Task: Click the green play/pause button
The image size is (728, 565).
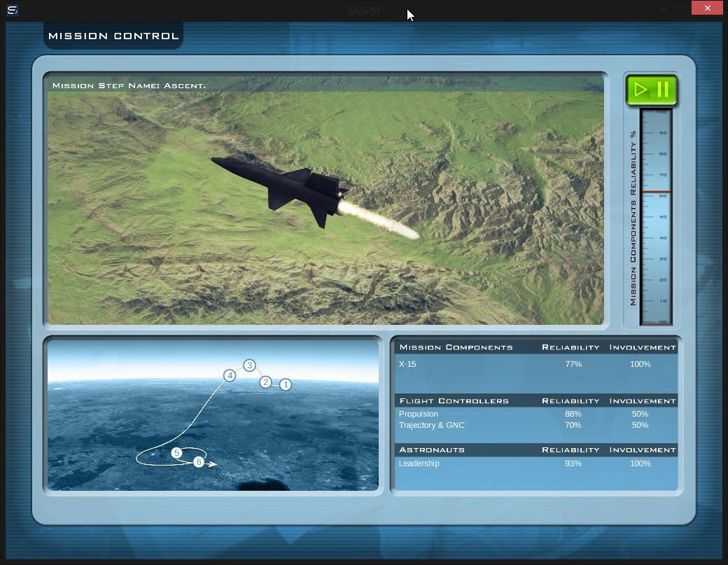Action: coord(652,90)
